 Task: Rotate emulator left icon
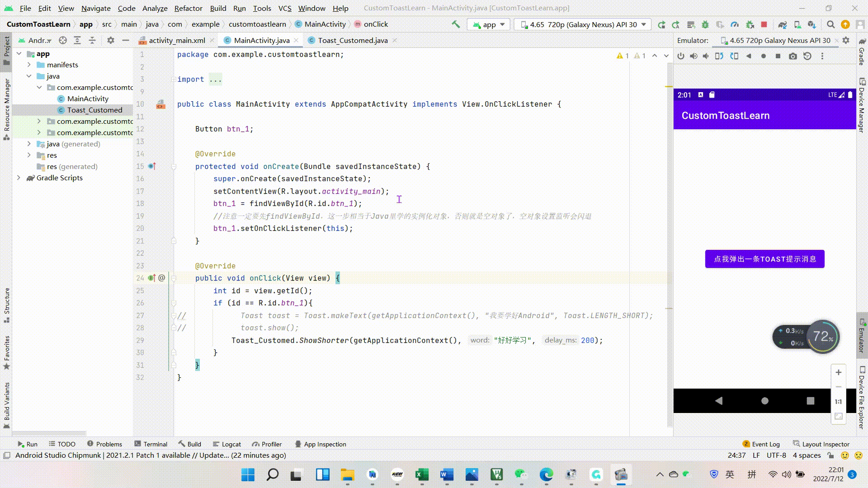coord(719,56)
